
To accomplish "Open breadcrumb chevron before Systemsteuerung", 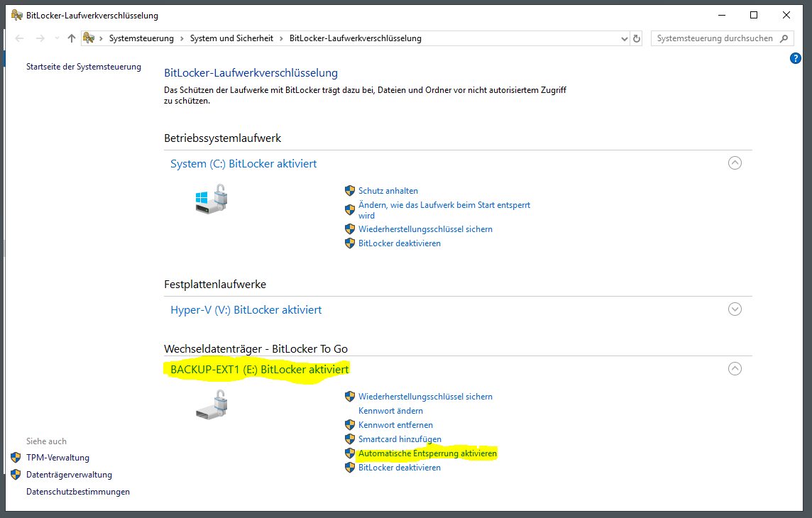I will [x=101, y=39].
